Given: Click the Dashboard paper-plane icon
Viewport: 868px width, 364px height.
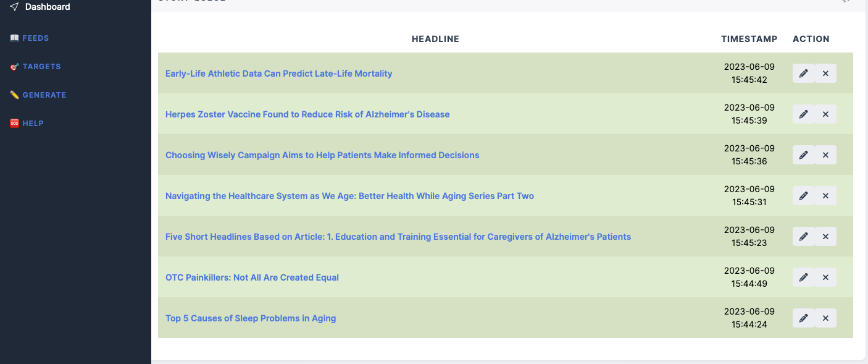Looking at the screenshot, I should [14, 7].
